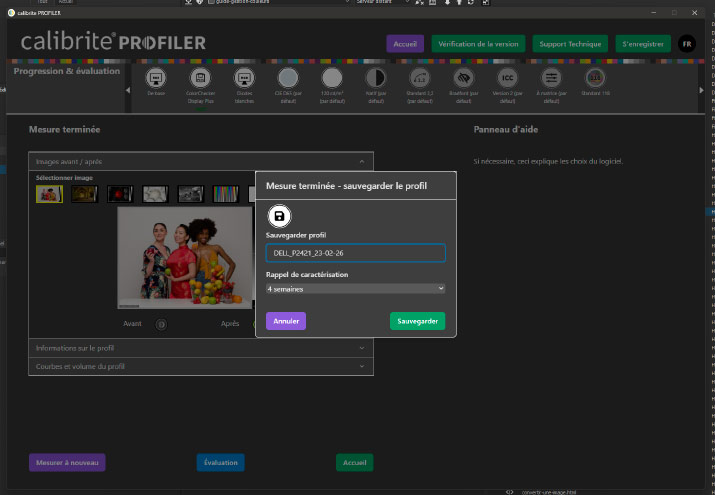Switch language via the FR badge
Screen dimensions: 715x495
tap(687, 44)
